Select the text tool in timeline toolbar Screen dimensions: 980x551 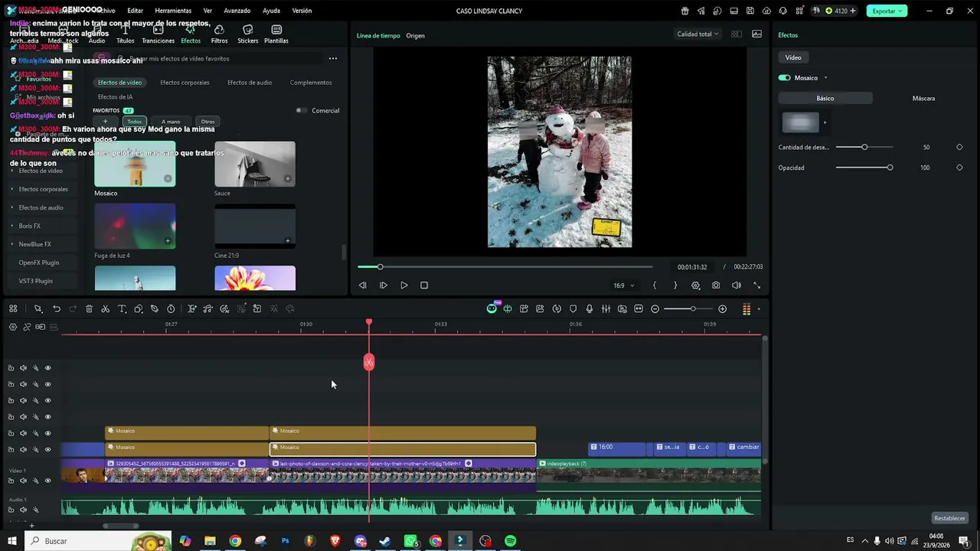click(x=122, y=309)
